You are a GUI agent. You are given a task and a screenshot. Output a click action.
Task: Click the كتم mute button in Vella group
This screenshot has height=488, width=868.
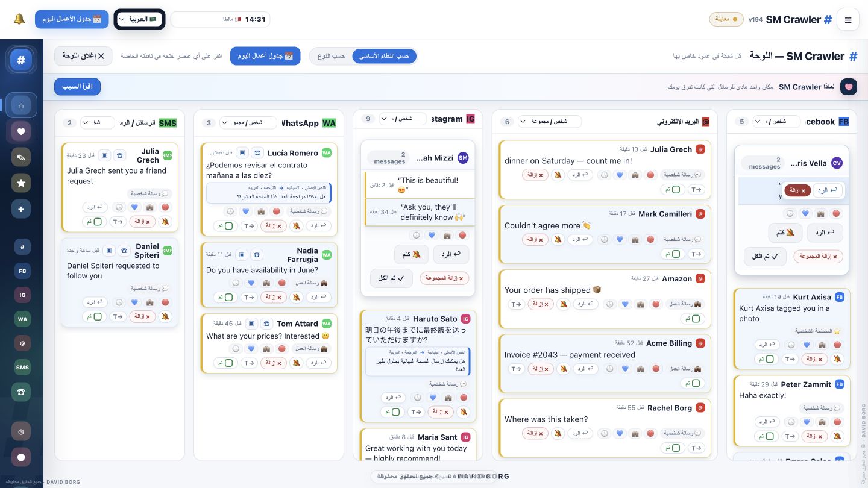(x=785, y=233)
